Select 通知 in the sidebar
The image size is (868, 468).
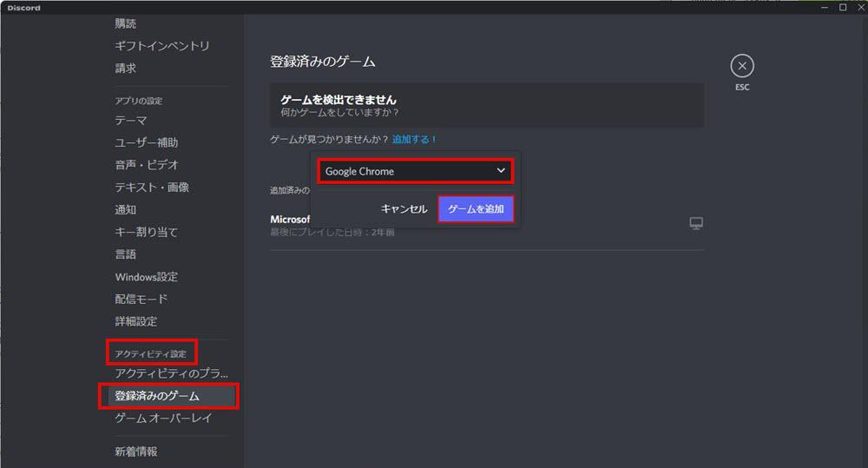(x=126, y=210)
